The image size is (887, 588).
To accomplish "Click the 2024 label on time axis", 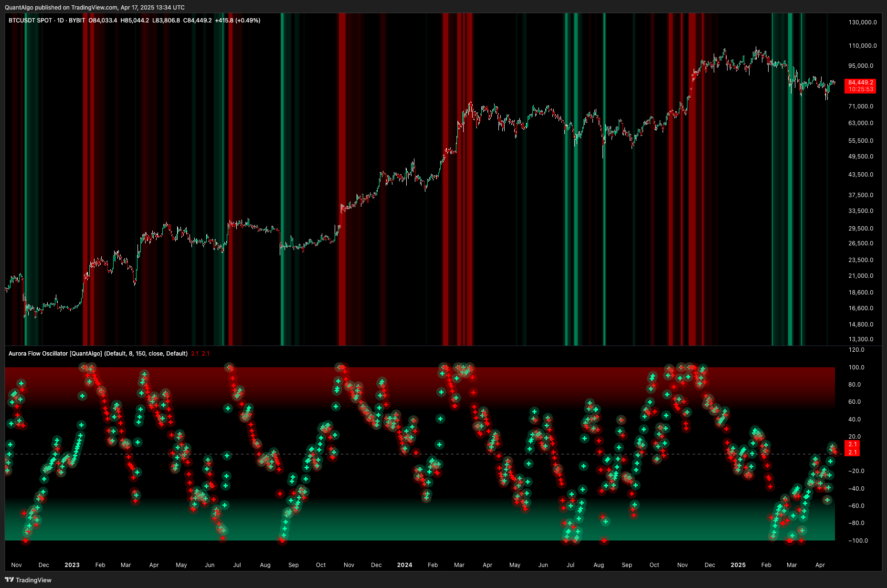I will [405, 565].
